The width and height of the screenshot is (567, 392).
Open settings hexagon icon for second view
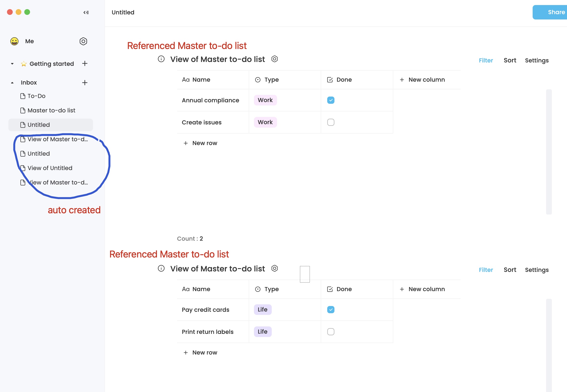click(x=274, y=268)
